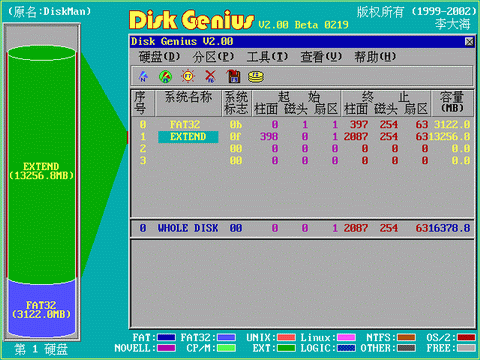Click the OS/2 legend dark red swatch
Screen dimensions: 480x360
[x=466, y=338]
